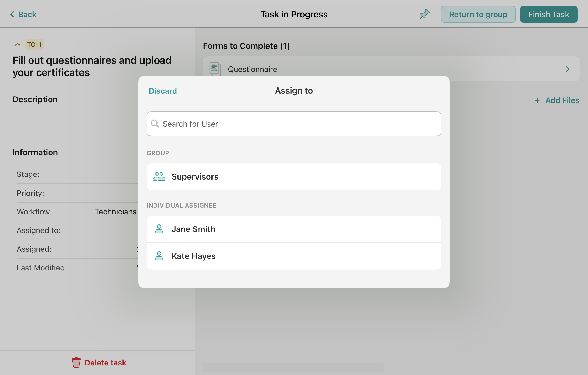Collapse the TC-1 task header caret
Screen dimensions: 588x375
pyautogui.click(x=18, y=45)
